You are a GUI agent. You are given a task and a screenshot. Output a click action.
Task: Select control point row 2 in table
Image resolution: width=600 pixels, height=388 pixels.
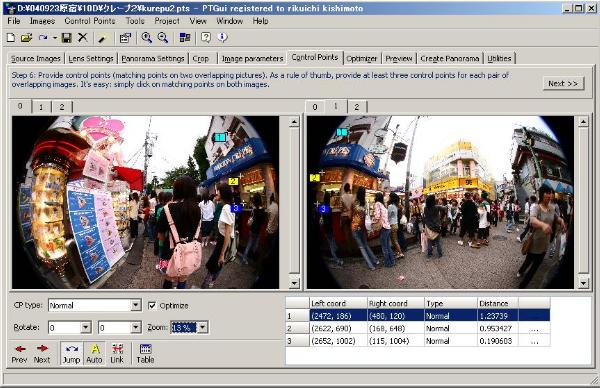tap(418, 328)
